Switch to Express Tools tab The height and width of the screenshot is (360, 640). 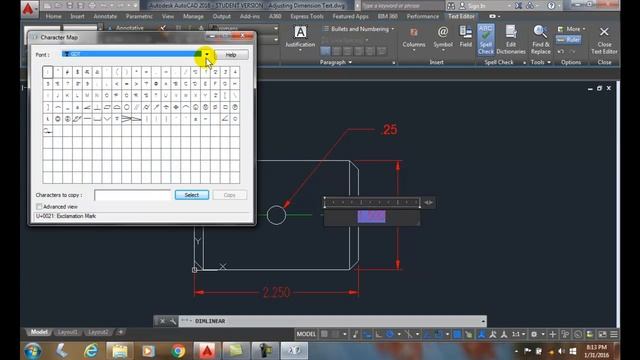307,16
